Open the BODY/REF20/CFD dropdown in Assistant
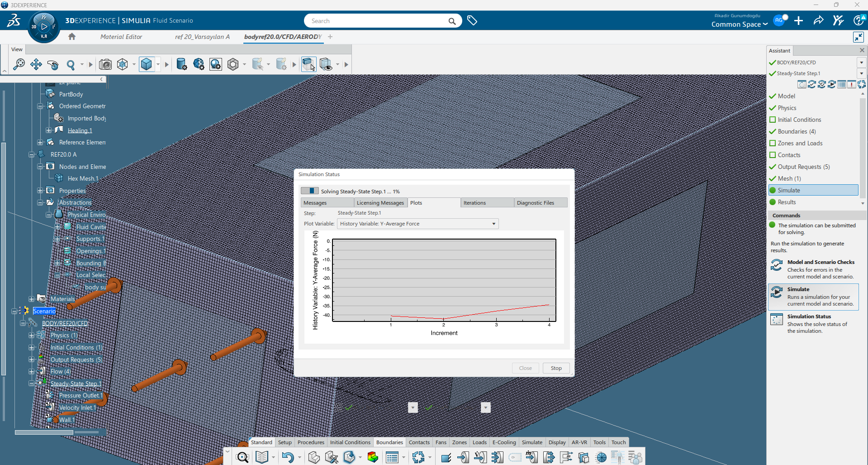868x465 pixels. (x=861, y=62)
